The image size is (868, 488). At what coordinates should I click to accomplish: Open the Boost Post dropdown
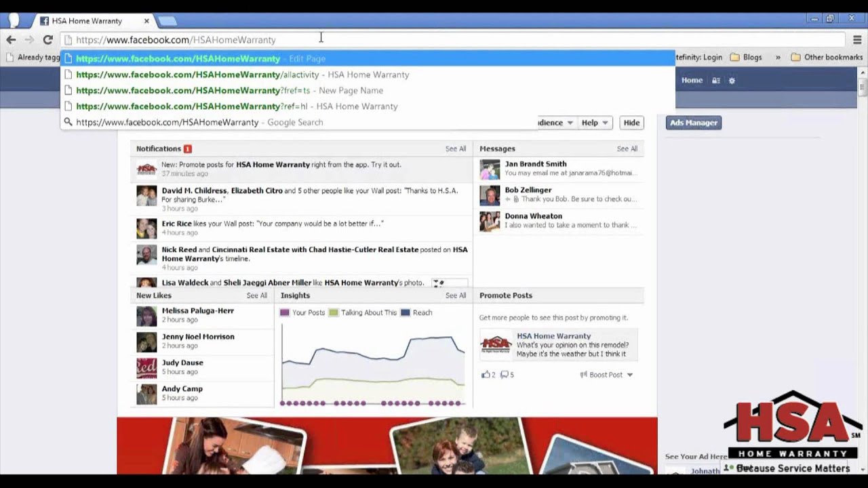pos(606,375)
